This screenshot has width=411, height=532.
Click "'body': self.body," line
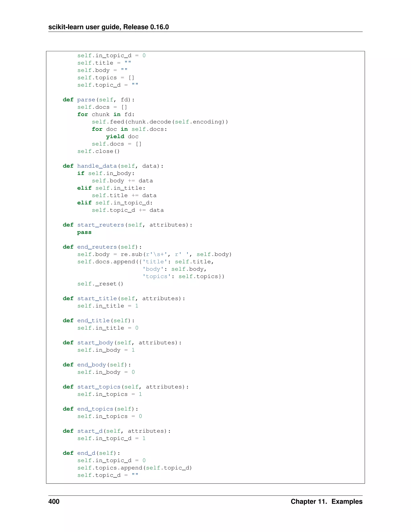[x=174, y=269]
